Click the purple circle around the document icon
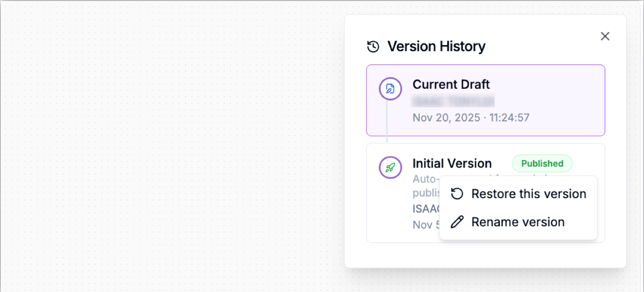 [x=390, y=88]
